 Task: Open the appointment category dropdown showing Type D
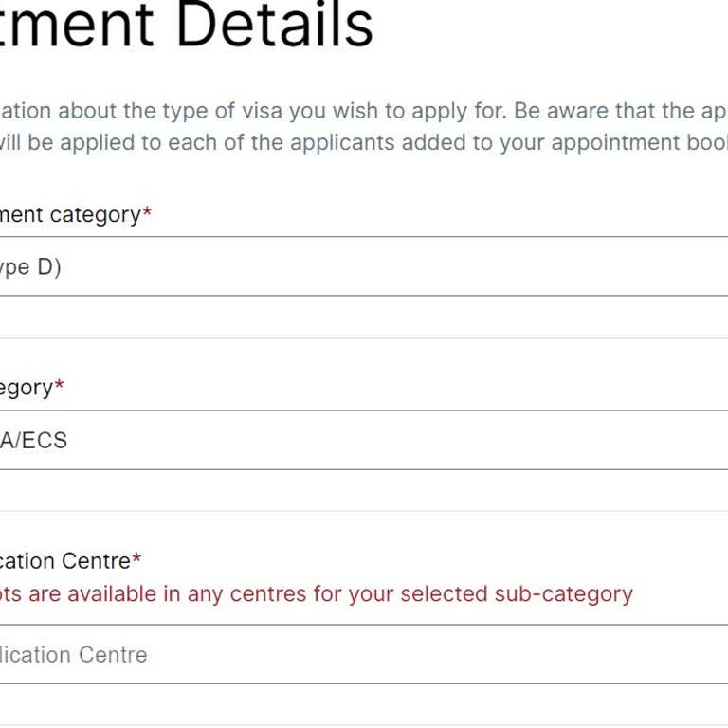(x=379, y=266)
